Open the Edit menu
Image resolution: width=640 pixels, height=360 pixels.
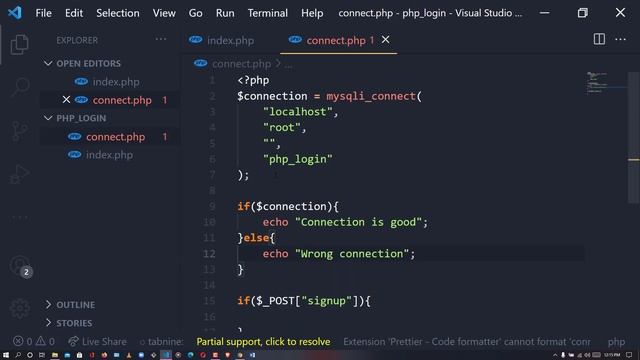pos(74,13)
